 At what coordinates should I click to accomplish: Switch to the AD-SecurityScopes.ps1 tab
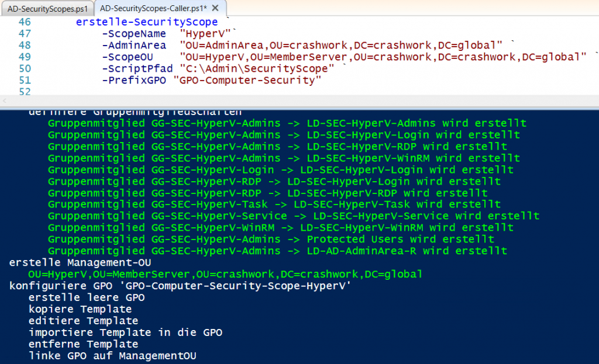pos(47,8)
